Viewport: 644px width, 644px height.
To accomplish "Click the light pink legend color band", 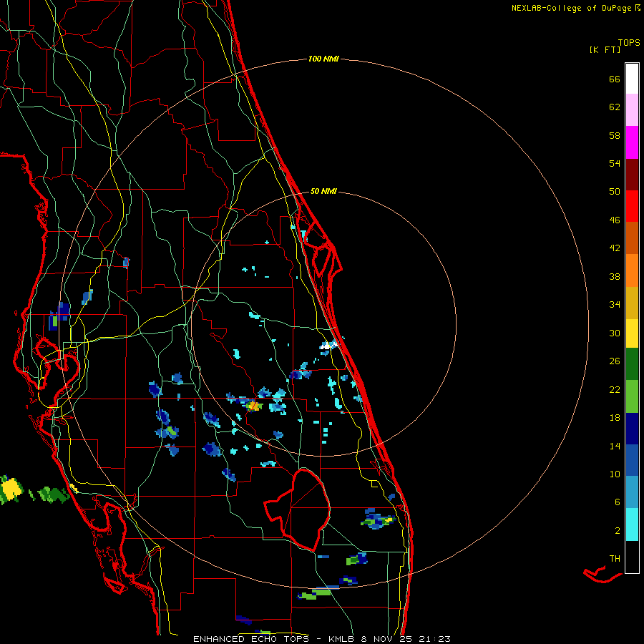I will (x=632, y=110).
